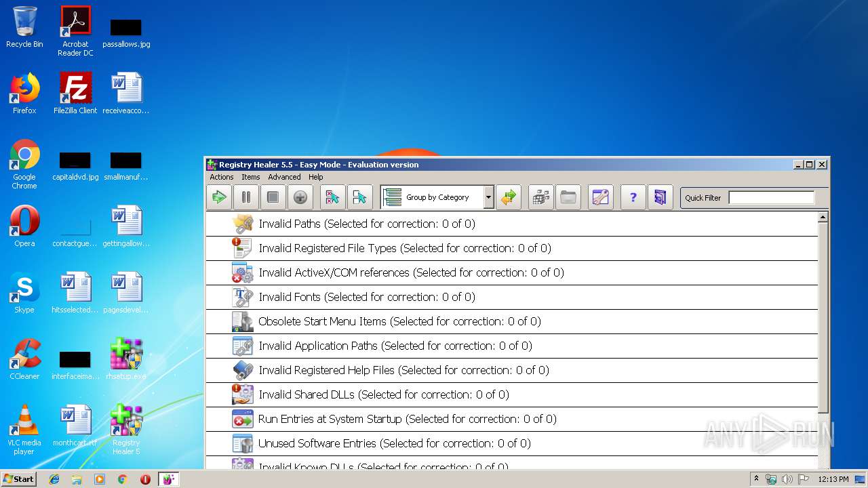Select the Acrobat Reader DC desktop shortcut

coord(75,31)
